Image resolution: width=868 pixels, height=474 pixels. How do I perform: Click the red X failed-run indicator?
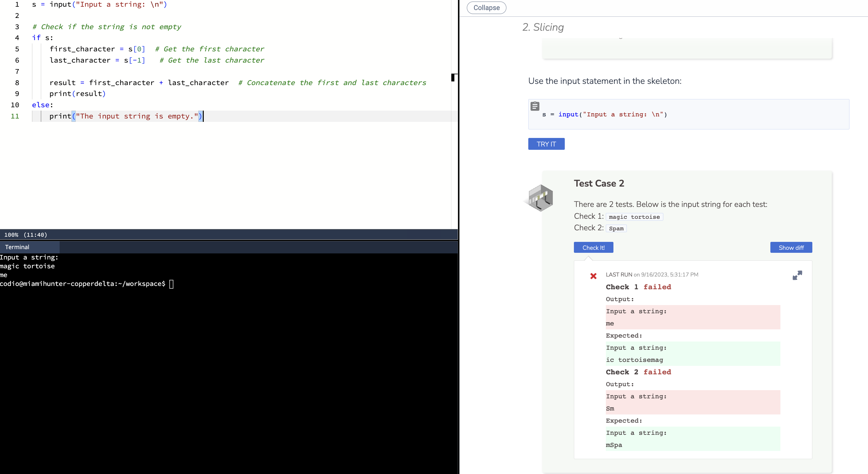click(593, 276)
